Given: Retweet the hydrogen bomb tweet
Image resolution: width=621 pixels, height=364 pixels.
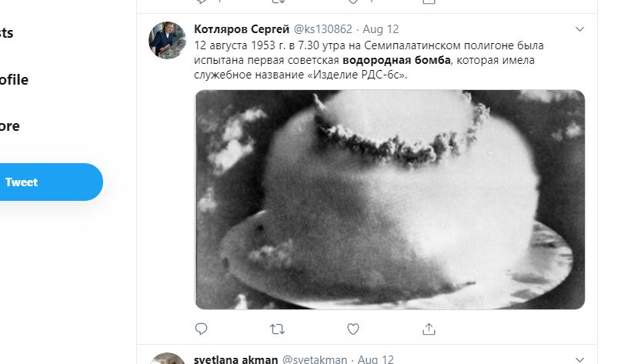Looking at the screenshot, I should coord(277,329).
